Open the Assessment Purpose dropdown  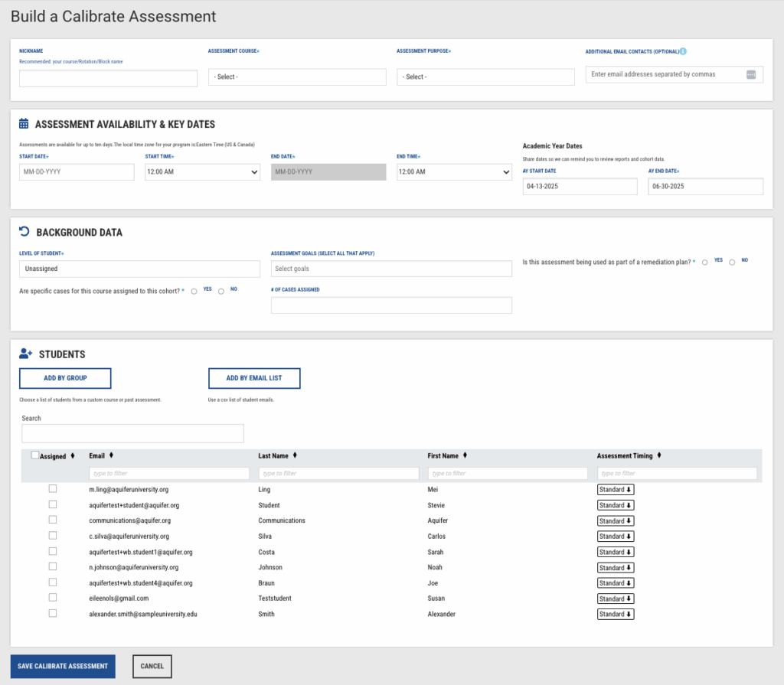(485, 77)
